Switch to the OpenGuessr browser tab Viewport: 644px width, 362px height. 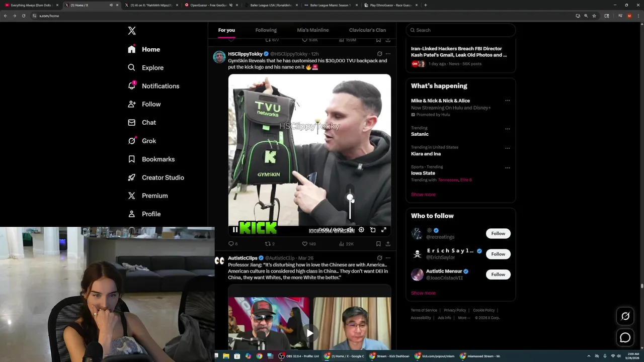[207, 5]
